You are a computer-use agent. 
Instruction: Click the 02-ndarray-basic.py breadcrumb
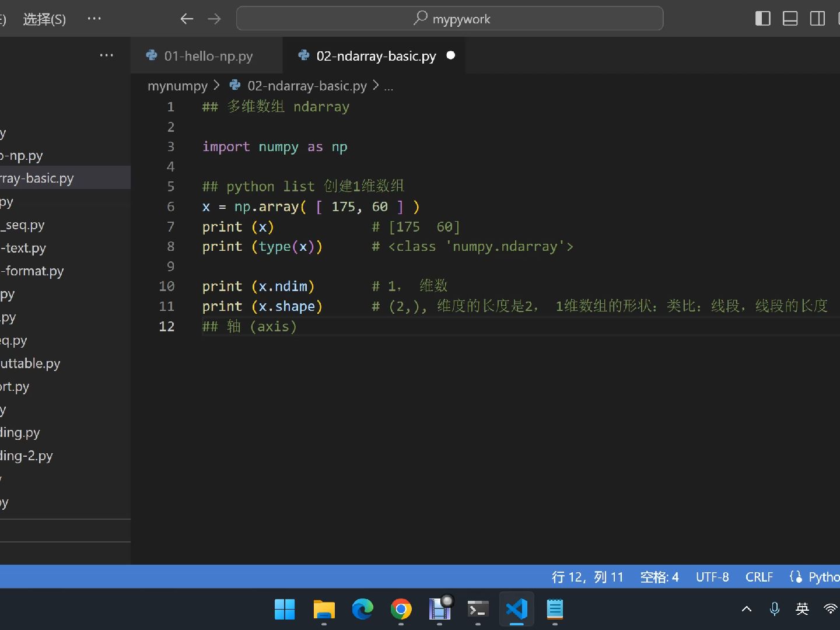click(307, 86)
